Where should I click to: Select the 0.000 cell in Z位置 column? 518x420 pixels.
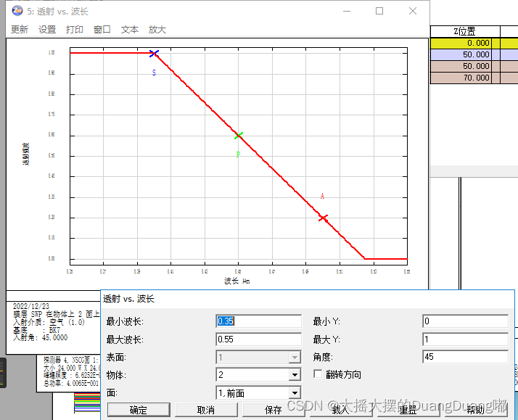coord(461,43)
